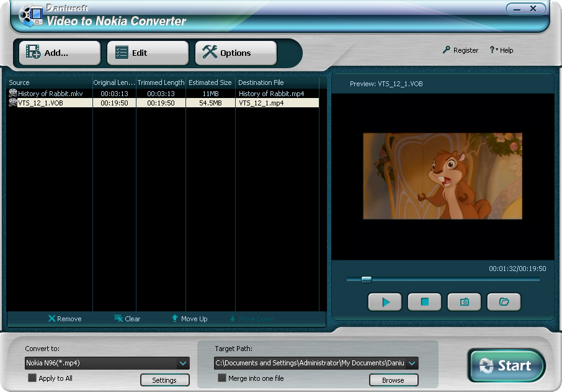Click the Original Len... column header
Viewport: 562px width, 392px height.
pyautogui.click(x=114, y=82)
